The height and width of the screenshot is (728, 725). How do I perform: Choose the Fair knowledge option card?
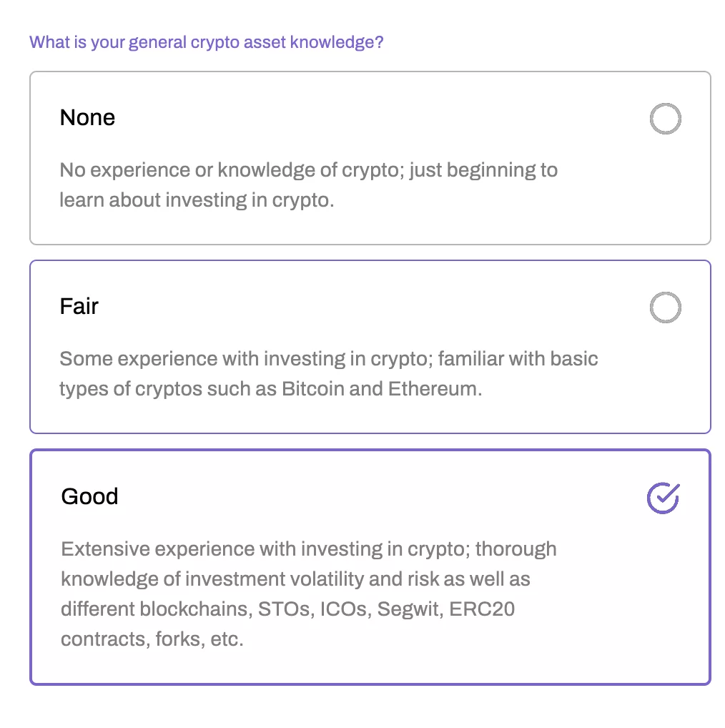pos(370,346)
